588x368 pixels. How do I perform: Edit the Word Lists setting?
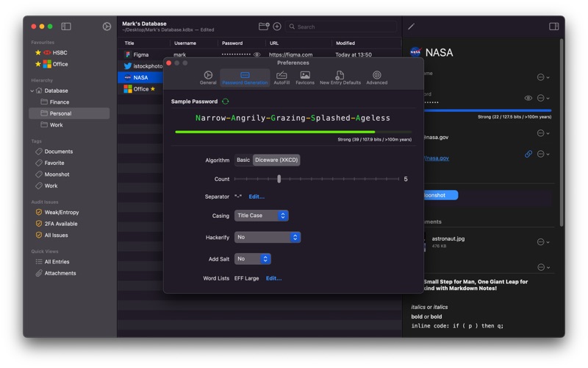click(273, 278)
